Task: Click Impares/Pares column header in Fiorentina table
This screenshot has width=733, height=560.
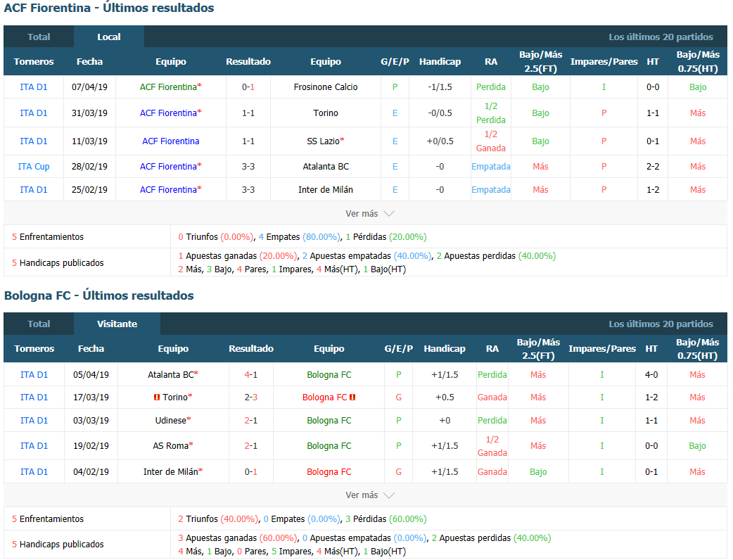Action: coord(604,62)
